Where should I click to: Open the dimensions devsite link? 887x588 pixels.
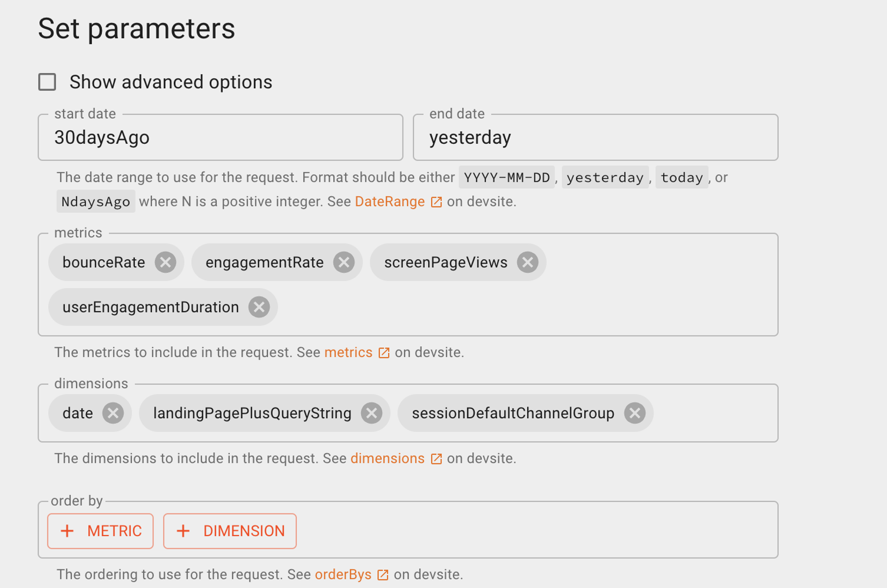387,459
